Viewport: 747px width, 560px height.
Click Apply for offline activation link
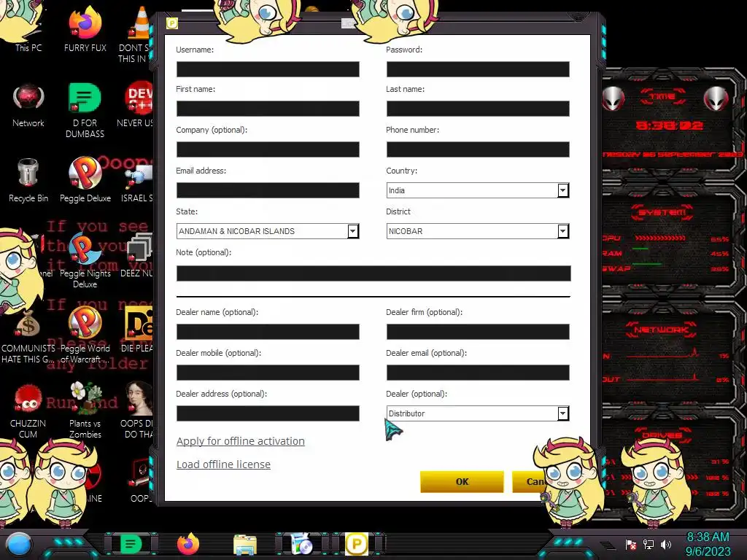click(x=241, y=441)
